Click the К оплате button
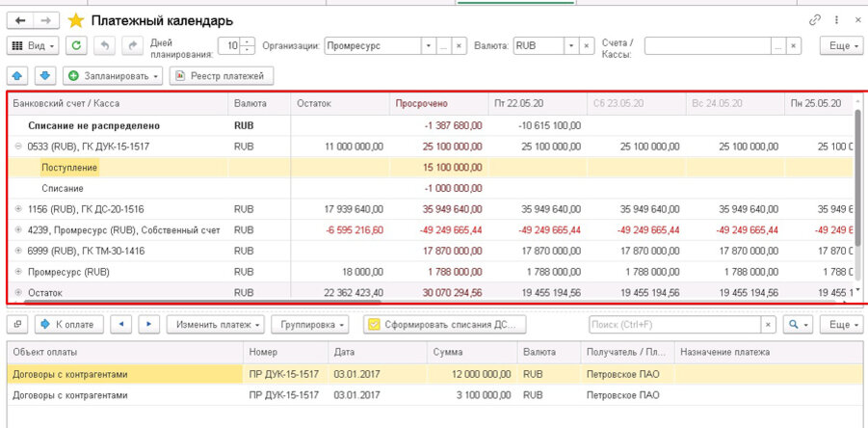Screen dimensions: 868x428 point(68,325)
